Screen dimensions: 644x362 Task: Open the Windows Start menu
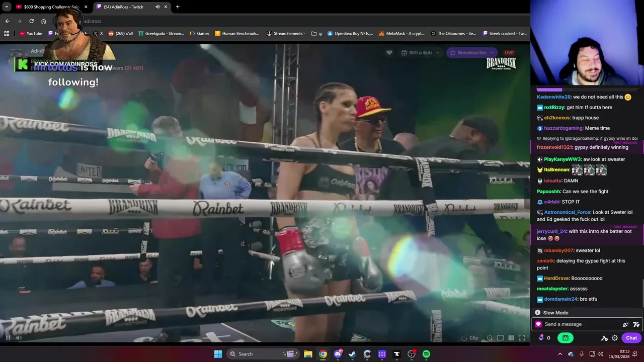click(218, 354)
